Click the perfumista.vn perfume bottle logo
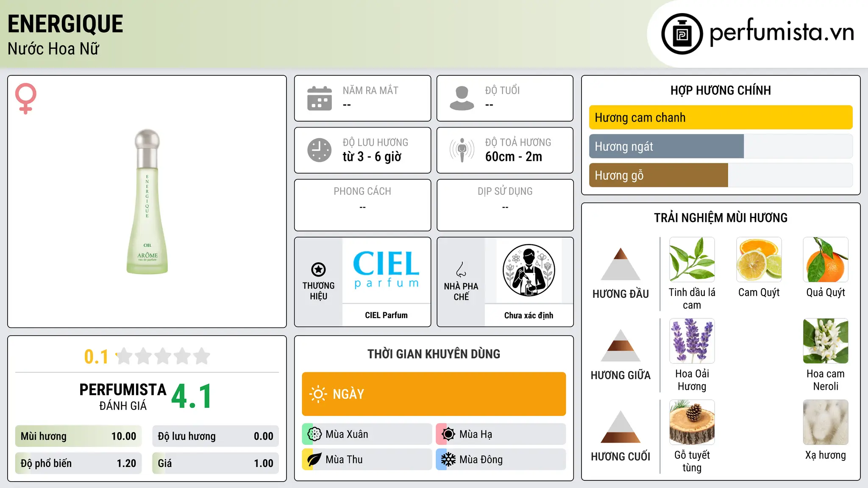Screen dimensions: 868x488 tap(682, 34)
